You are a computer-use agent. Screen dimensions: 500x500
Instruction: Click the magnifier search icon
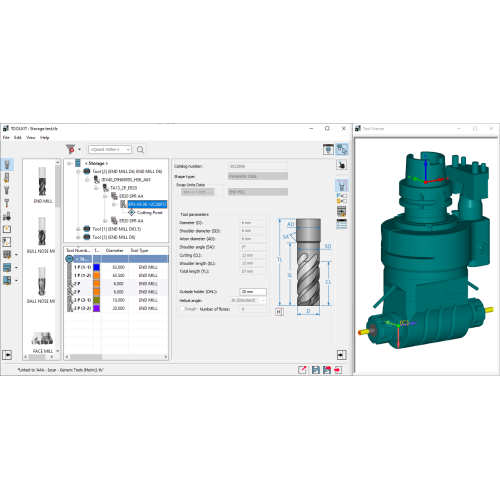point(140,150)
